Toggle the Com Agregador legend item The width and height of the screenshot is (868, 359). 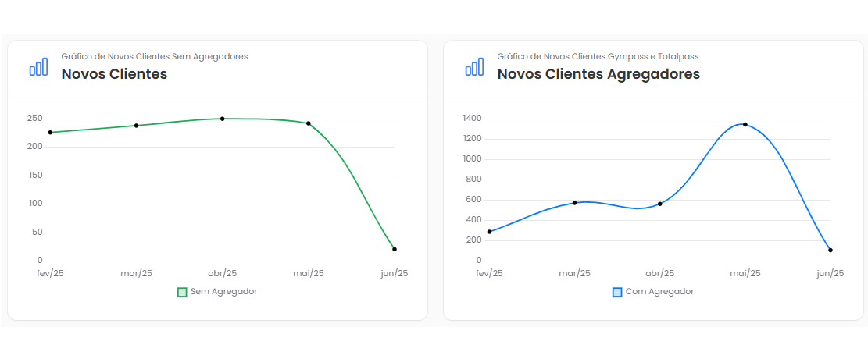click(652, 292)
